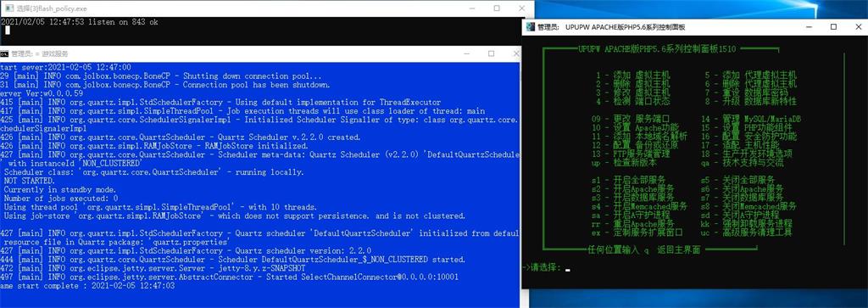Maximize the 游戏服务 console window
The image size is (868, 308).
pos(491,53)
